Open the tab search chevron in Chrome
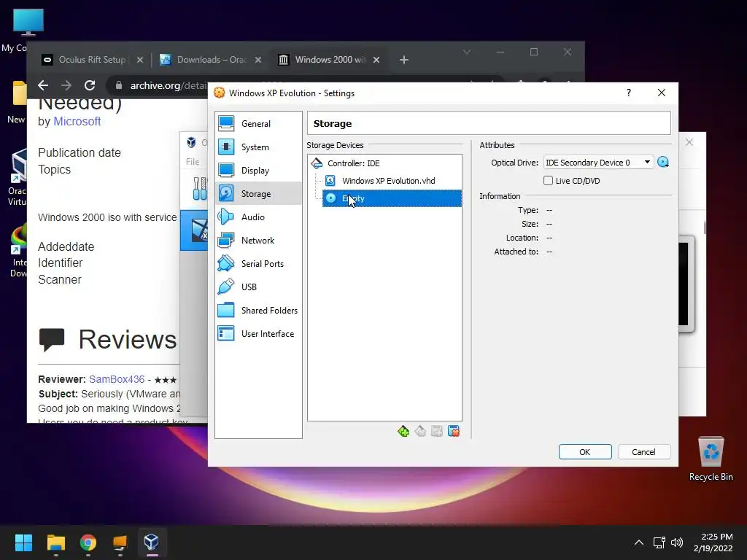747x560 pixels. [467, 52]
